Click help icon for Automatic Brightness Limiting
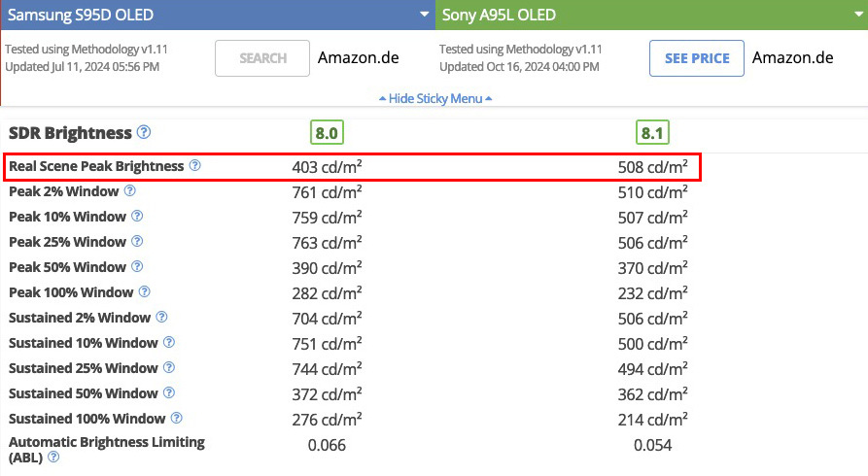Viewport: 868px width, 476px height. (53, 458)
